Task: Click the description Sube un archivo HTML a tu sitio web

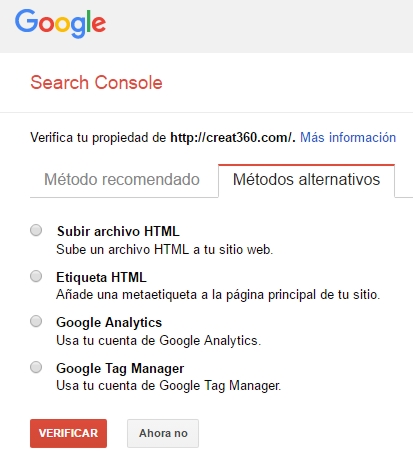Action: click(165, 249)
